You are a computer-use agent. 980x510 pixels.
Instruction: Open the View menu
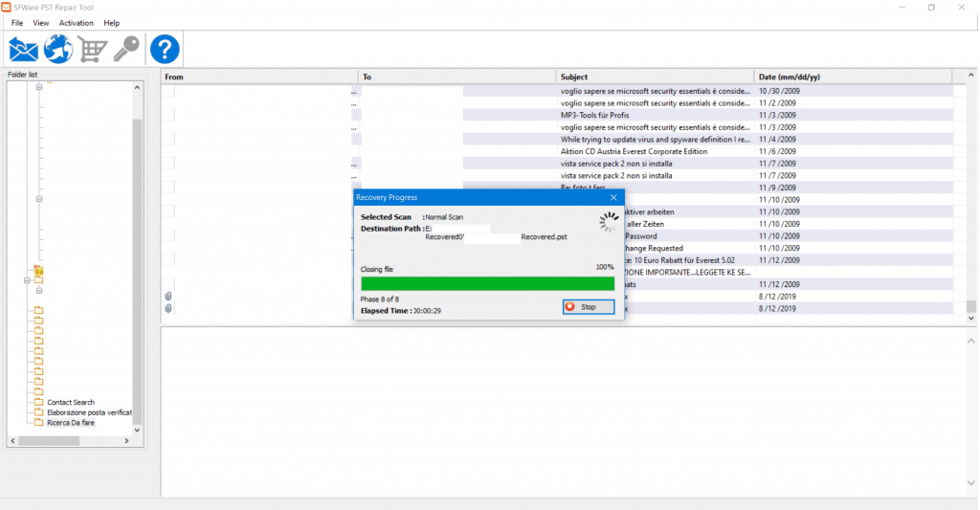point(40,23)
